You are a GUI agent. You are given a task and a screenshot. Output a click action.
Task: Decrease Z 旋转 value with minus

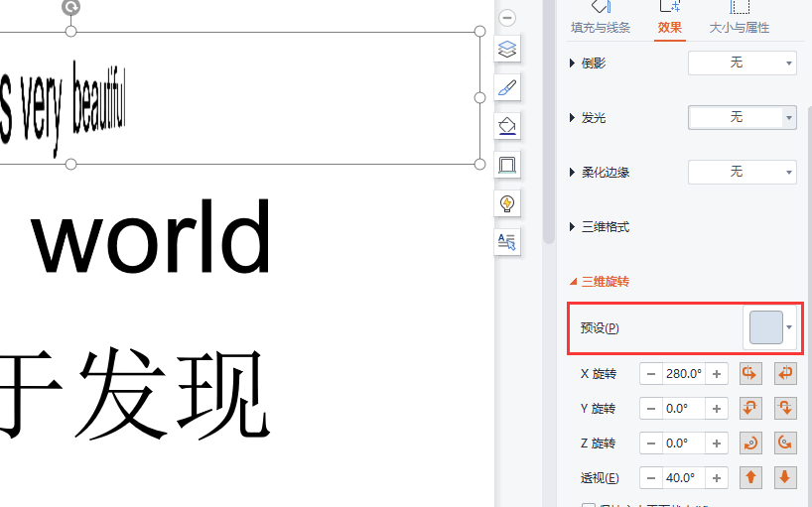[651, 443]
